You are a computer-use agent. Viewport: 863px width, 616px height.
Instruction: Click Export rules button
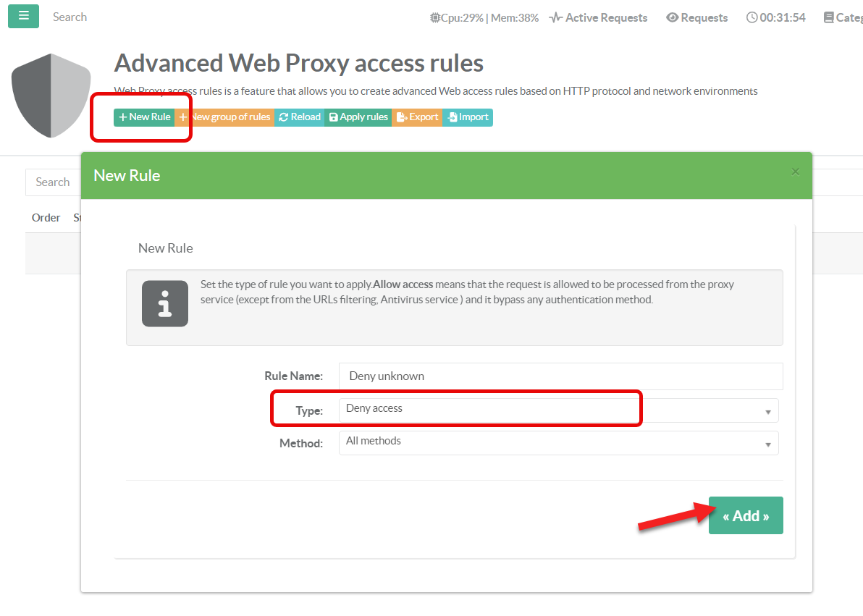(x=417, y=117)
